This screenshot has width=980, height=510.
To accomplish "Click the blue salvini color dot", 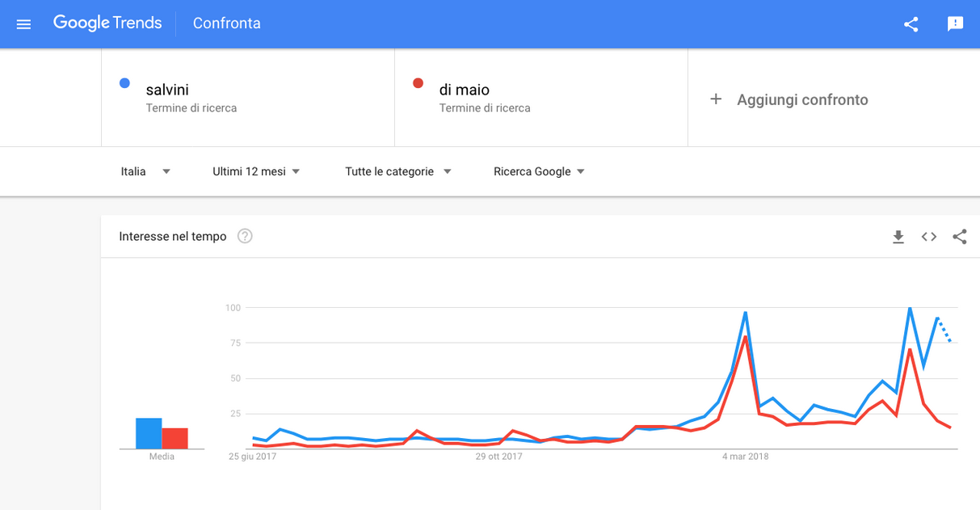I will 124,83.
